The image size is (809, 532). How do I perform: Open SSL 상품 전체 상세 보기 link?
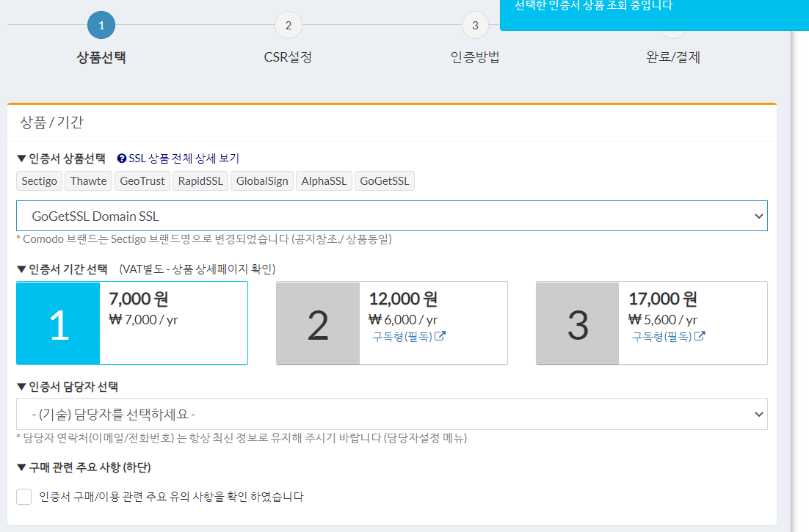[184, 158]
